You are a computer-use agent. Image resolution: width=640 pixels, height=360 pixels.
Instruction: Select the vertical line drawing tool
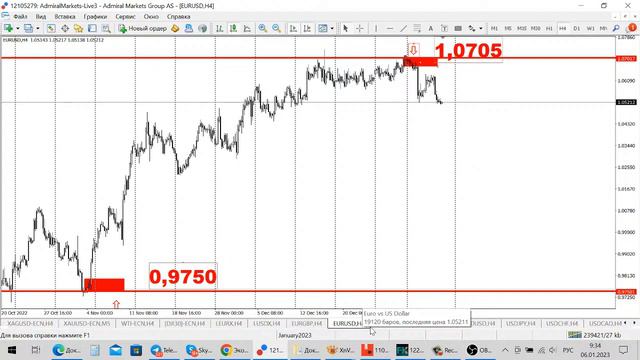coord(376,28)
